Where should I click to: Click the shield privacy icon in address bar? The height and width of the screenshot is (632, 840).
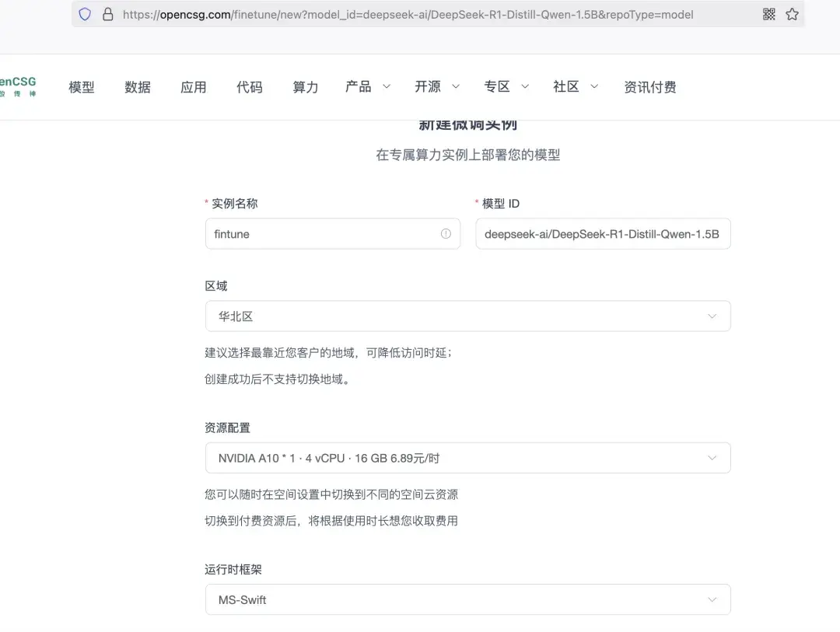tap(85, 14)
